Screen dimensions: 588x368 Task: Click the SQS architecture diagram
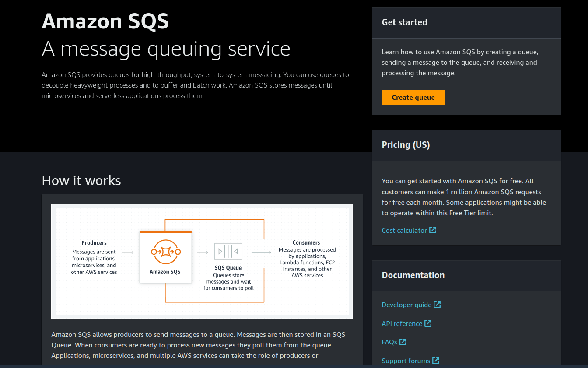(202, 261)
